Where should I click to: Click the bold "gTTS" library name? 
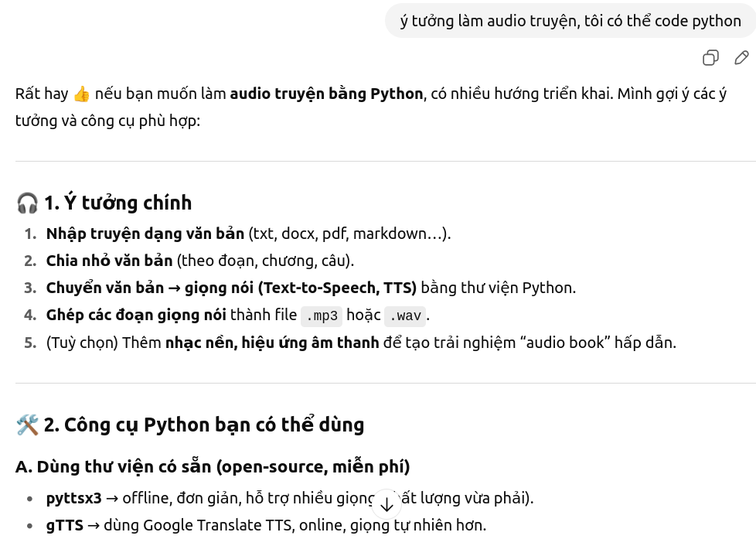point(64,525)
